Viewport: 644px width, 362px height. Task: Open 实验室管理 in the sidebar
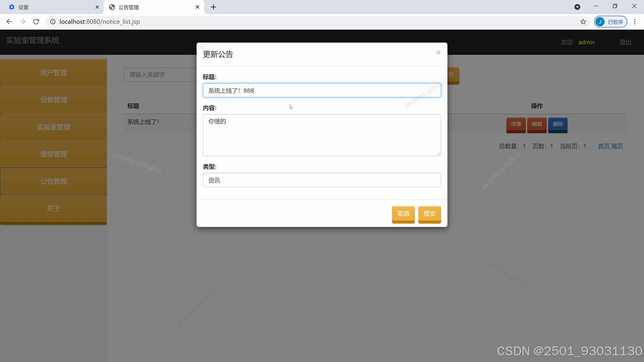[x=54, y=127]
